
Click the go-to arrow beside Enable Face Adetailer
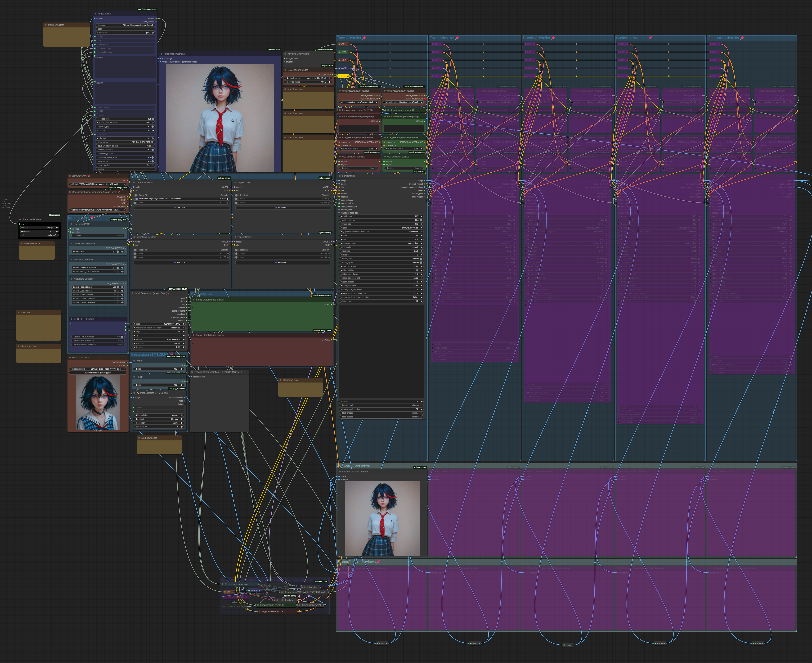(x=122, y=287)
